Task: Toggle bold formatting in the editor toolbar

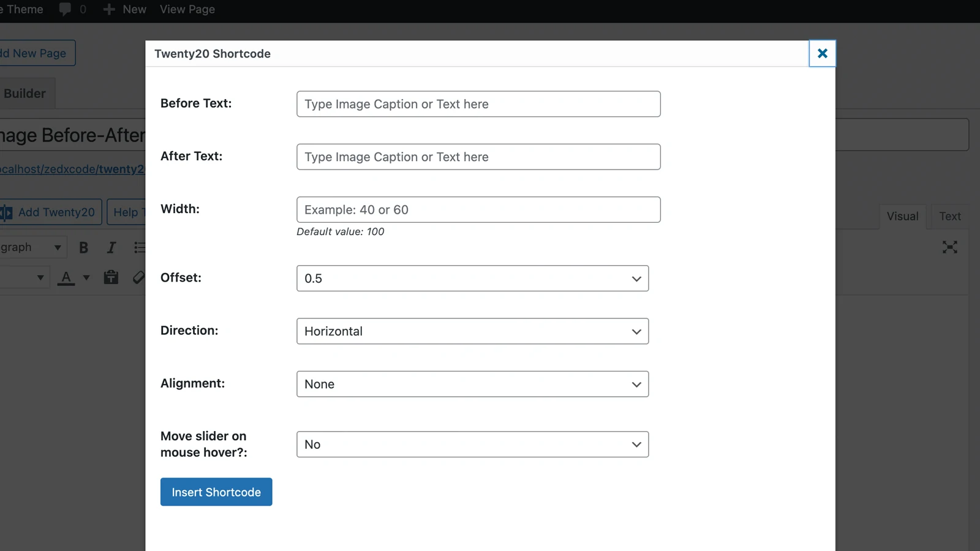Action: [x=83, y=247]
